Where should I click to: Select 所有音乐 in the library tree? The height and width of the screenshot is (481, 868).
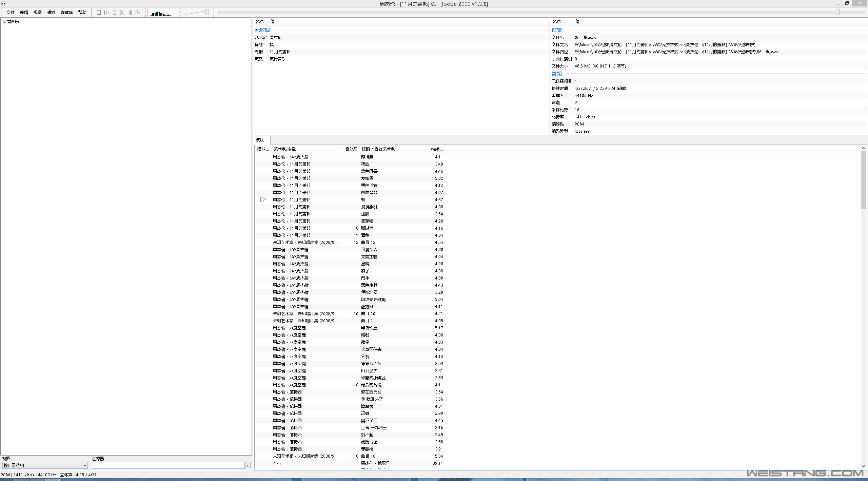tap(11, 21)
